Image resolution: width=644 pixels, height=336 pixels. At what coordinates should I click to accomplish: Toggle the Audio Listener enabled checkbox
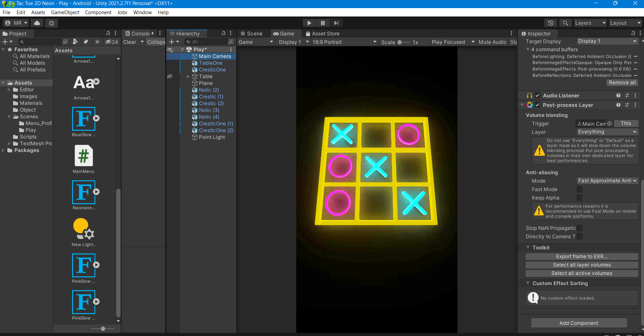click(x=538, y=96)
